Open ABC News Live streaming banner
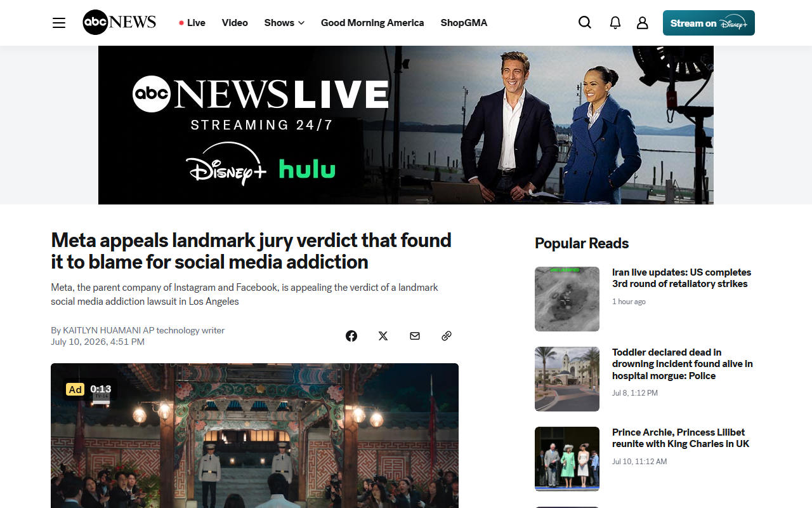812x508 pixels. tap(406, 125)
